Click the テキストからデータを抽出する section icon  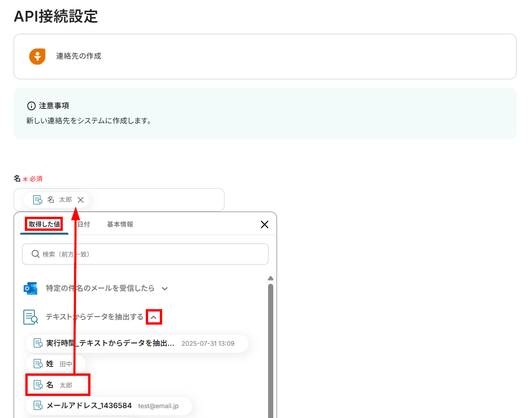tap(30, 317)
